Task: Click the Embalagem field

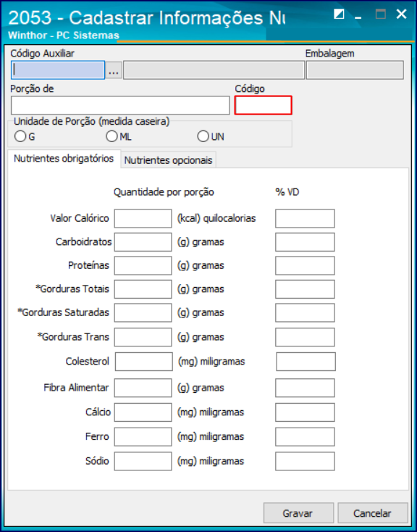Action: point(355,70)
